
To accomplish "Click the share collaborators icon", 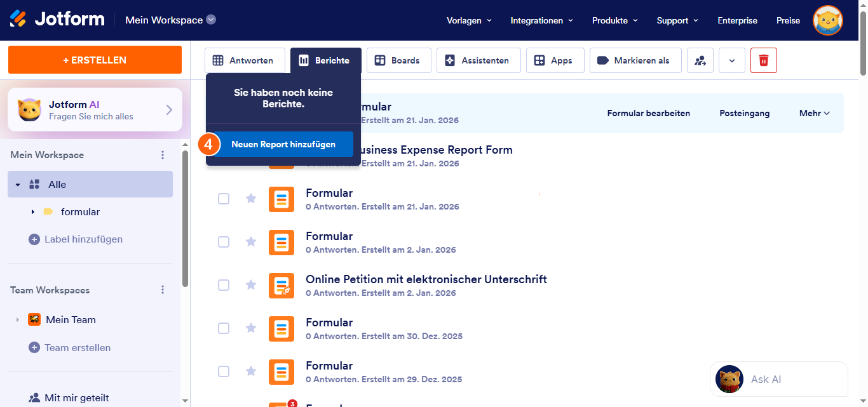I will 700,60.
